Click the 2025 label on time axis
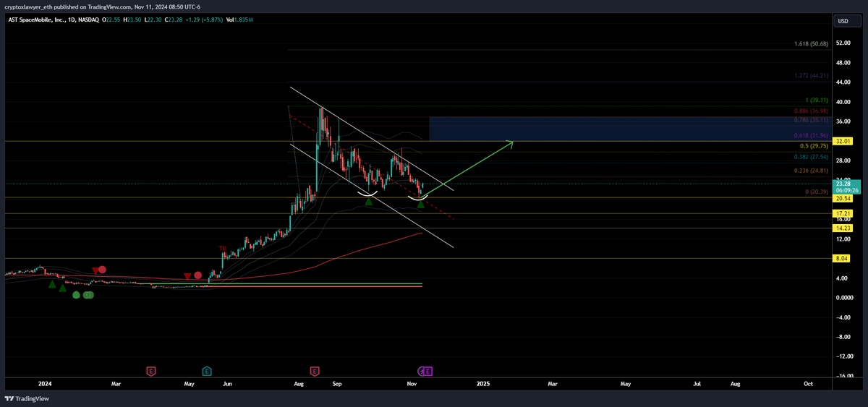The image size is (868, 407). coord(482,385)
